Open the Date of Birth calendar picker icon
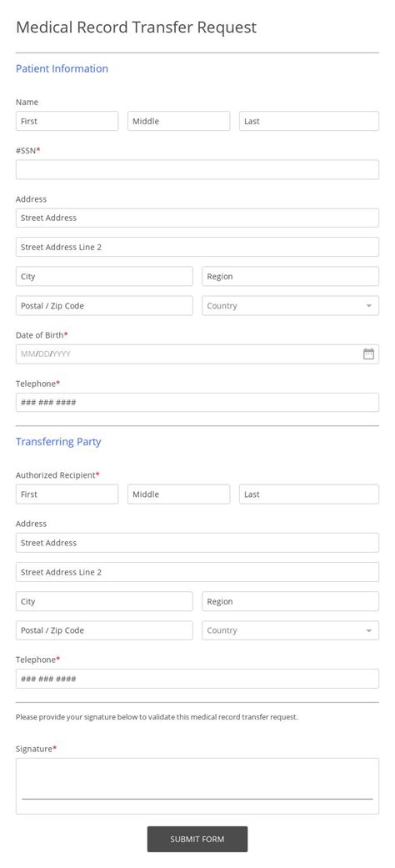 pyautogui.click(x=368, y=354)
